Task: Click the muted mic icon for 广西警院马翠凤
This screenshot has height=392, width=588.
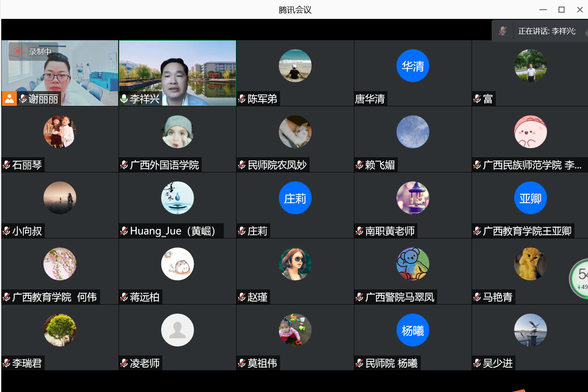Action: coord(360,297)
